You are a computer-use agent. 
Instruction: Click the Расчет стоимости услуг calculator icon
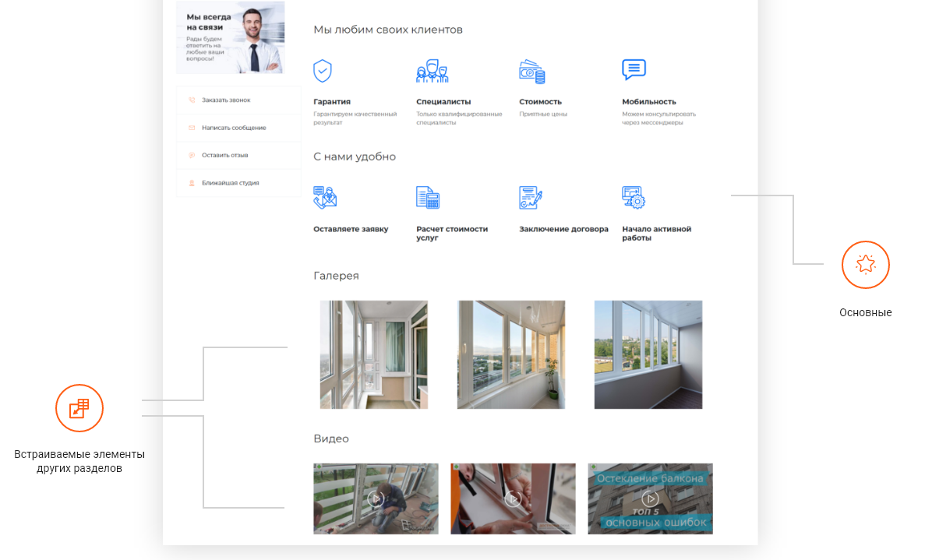(427, 197)
